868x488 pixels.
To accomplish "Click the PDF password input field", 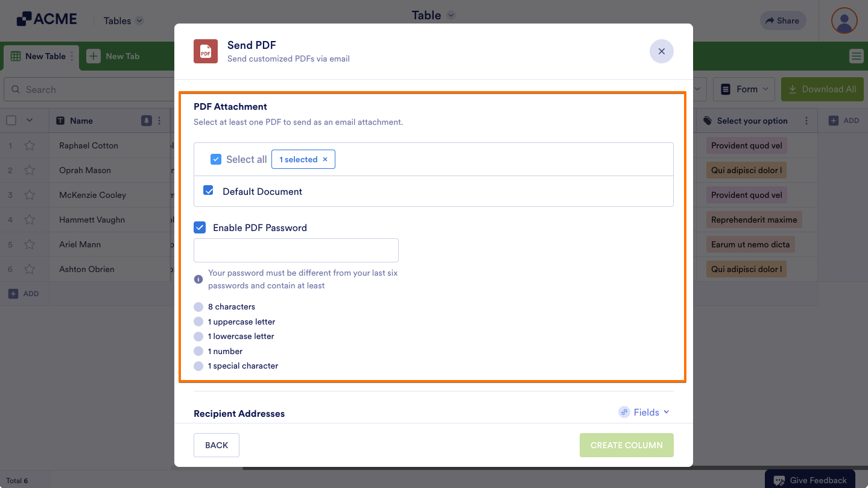I will pyautogui.click(x=296, y=250).
